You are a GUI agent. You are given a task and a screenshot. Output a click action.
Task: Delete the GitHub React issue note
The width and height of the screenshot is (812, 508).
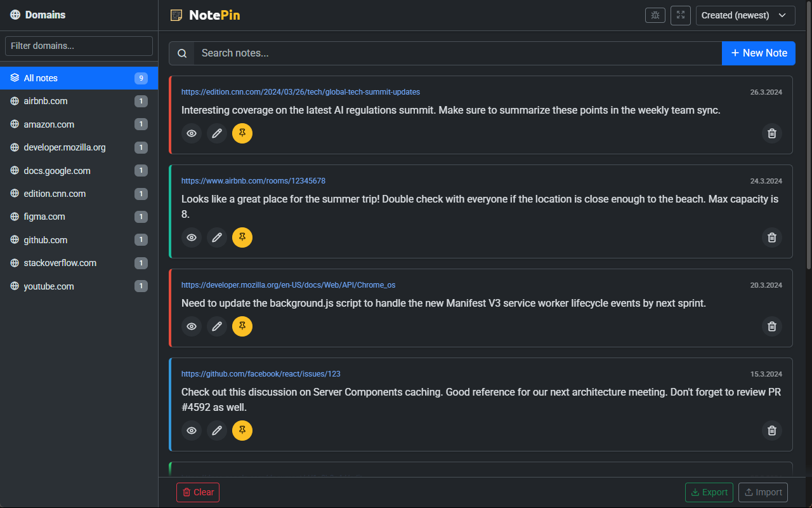772,431
